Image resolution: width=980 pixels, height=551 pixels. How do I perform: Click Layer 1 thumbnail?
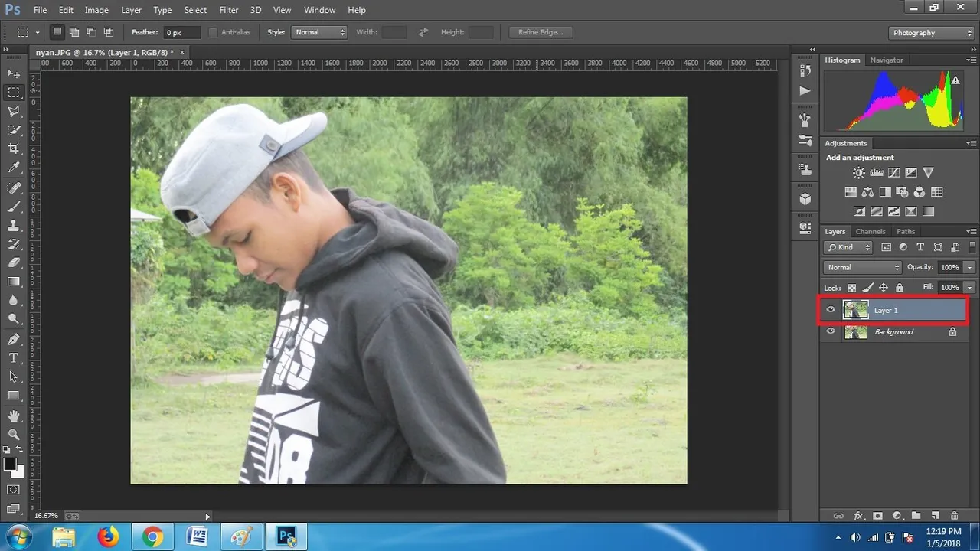[x=855, y=310]
